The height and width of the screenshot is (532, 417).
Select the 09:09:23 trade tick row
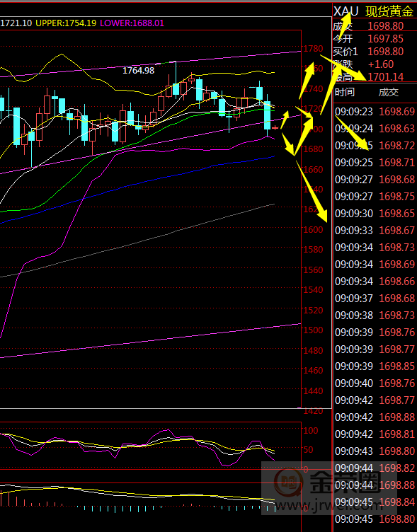pyautogui.click(x=375, y=112)
